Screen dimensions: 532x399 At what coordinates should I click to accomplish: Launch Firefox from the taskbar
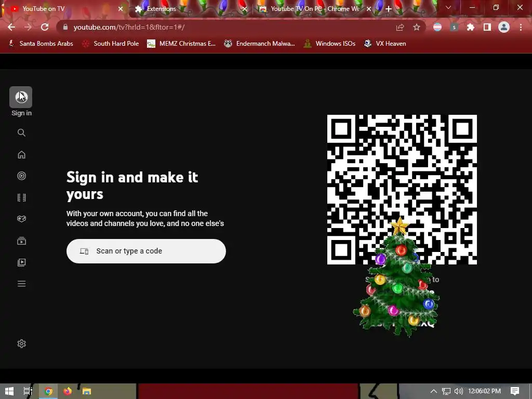coord(68,391)
